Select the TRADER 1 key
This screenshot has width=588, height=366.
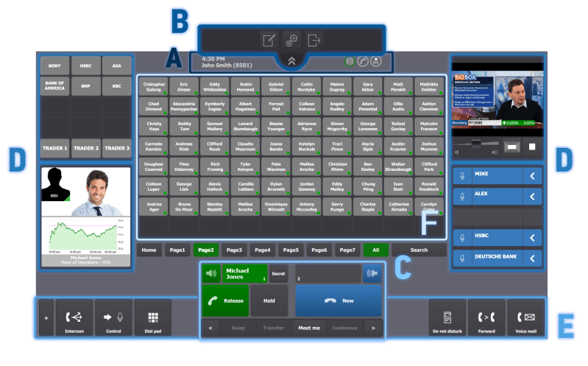click(x=54, y=148)
